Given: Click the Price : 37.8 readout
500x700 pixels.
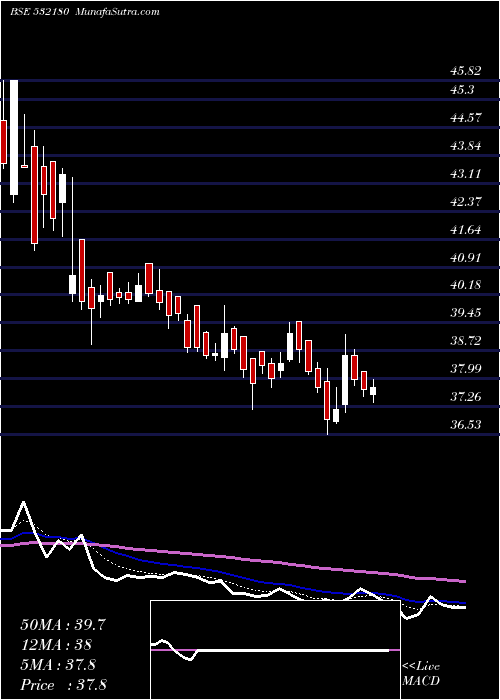Looking at the screenshot, I should point(63,685).
